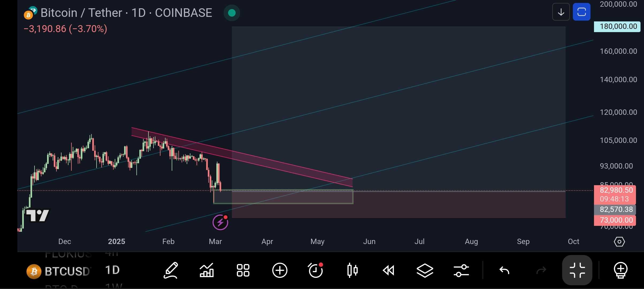Open the alert clock tool

pyautogui.click(x=315, y=271)
